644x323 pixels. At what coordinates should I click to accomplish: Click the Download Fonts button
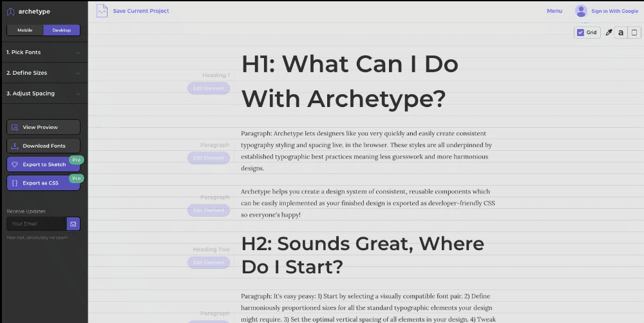(x=44, y=146)
